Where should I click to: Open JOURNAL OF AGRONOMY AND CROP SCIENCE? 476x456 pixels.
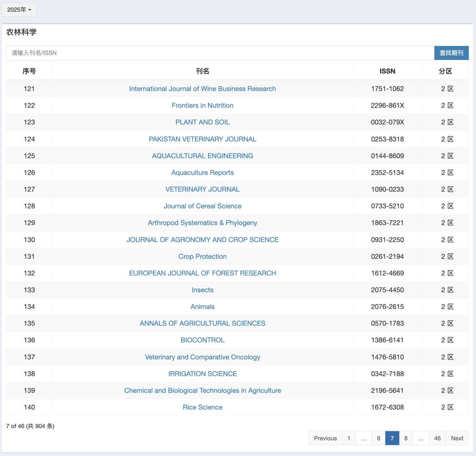(x=202, y=240)
